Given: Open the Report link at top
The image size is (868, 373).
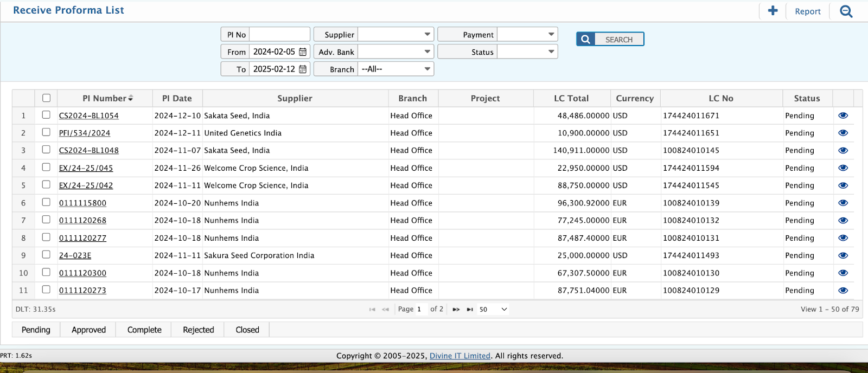Looking at the screenshot, I should coord(808,11).
